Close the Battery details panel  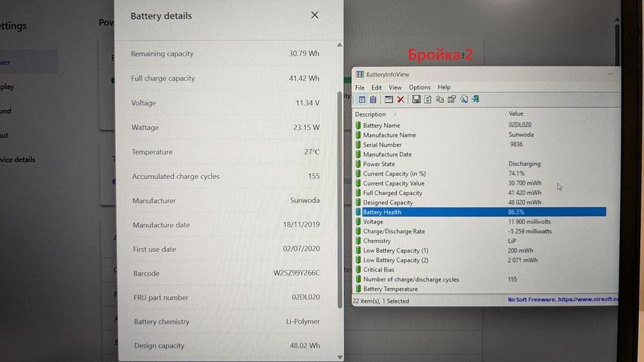pos(315,15)
